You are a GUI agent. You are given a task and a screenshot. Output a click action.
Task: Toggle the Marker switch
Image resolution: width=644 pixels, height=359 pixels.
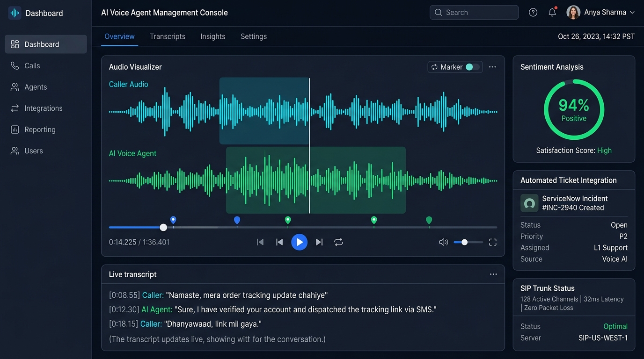(x=473, y=67)
